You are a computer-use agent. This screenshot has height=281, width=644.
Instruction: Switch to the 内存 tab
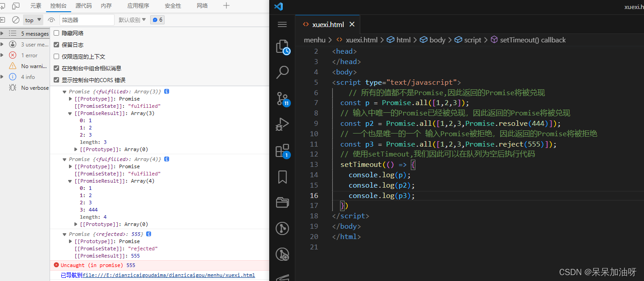[x=106, y=6]
